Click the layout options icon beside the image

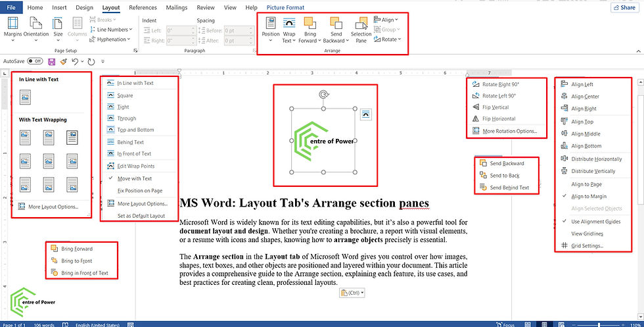[365, 114]
